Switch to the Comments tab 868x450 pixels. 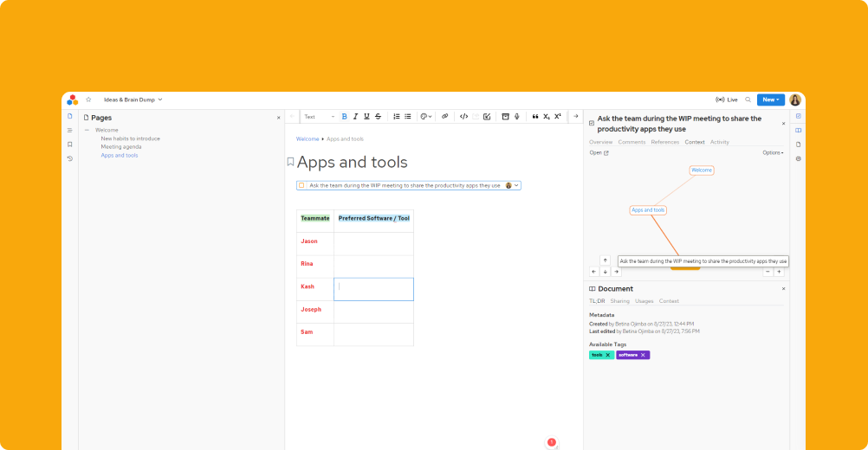[x=632, y=142]
